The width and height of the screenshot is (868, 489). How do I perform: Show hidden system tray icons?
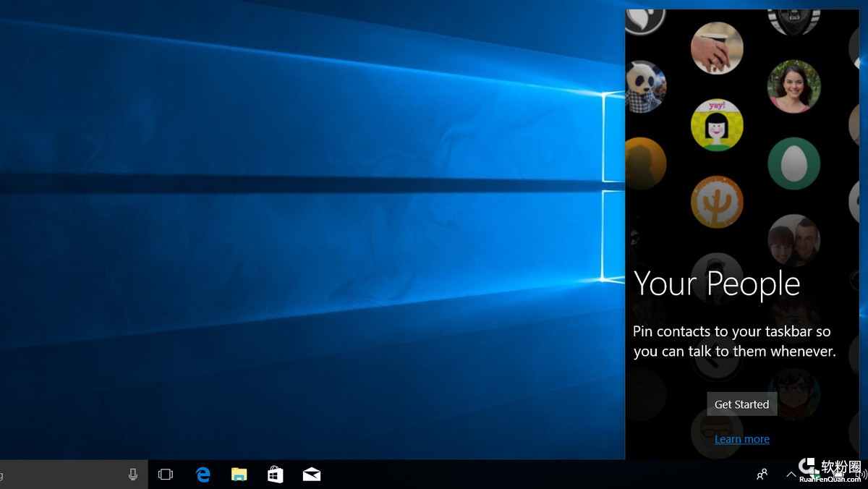coord(791,475)
